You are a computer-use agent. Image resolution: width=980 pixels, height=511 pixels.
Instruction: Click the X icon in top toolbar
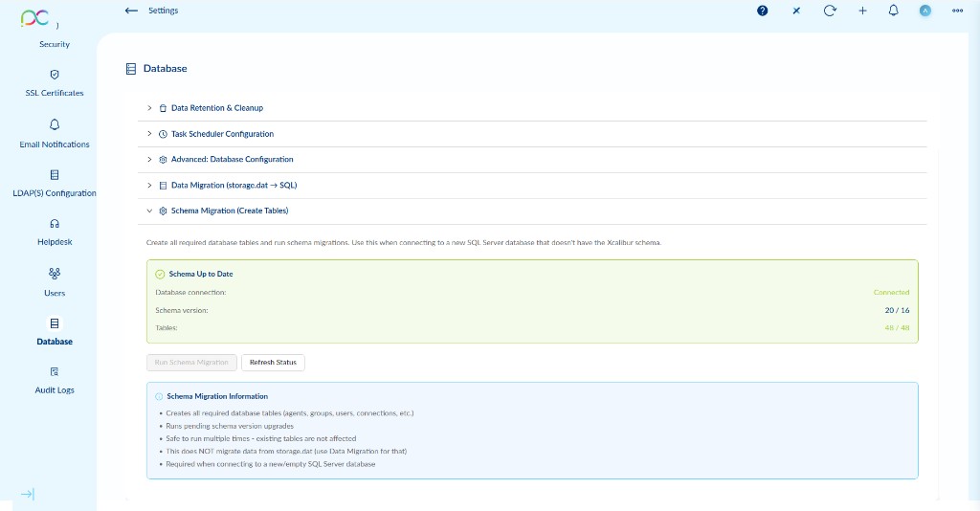796,11
